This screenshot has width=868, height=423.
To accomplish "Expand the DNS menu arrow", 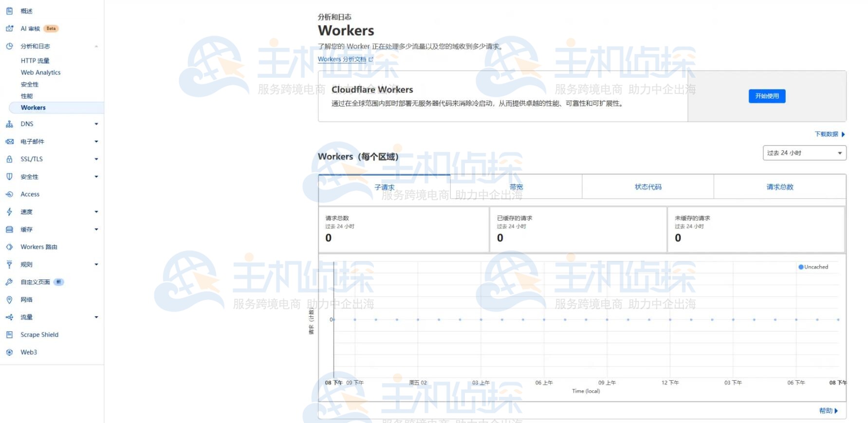I will click(x=96, y=124).
